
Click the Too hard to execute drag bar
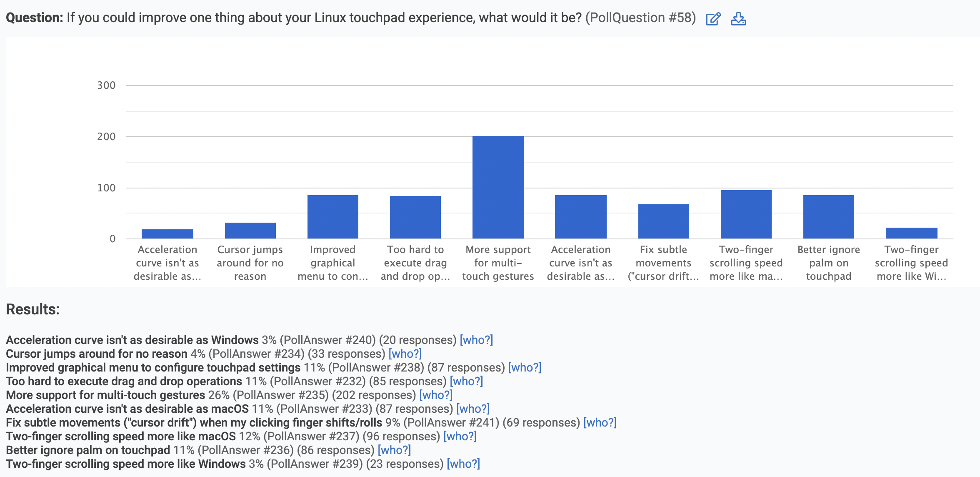pyautogui.click(x=415, y=217)
